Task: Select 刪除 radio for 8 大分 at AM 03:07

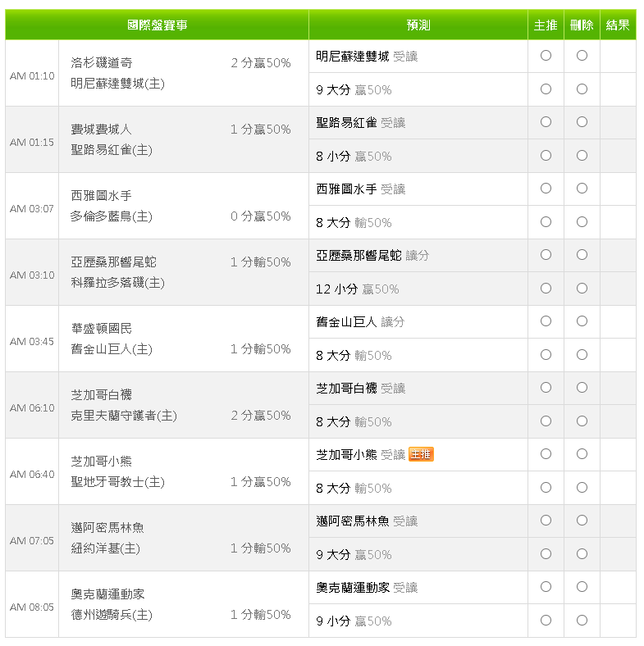Action: [582, 221]
